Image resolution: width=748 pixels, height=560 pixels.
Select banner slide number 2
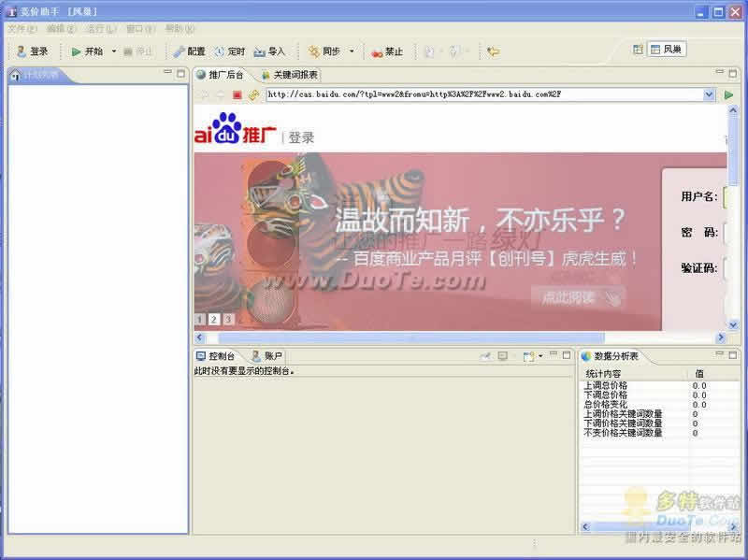(214, 319)
